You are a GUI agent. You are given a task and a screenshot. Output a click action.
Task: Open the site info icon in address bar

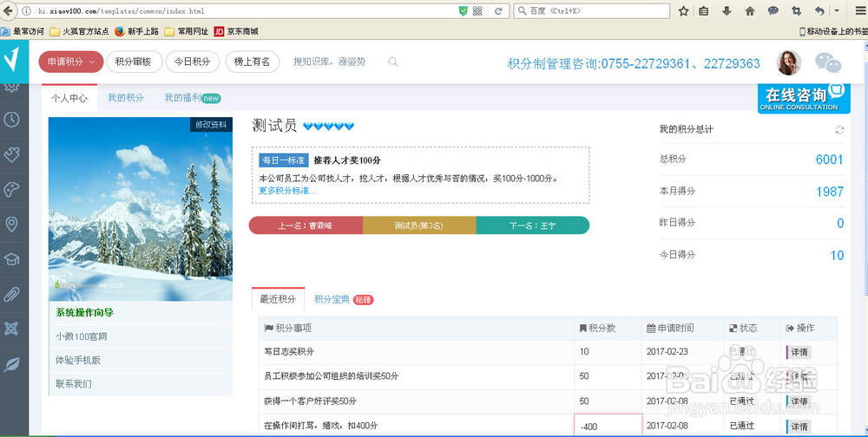pos(26,11)
